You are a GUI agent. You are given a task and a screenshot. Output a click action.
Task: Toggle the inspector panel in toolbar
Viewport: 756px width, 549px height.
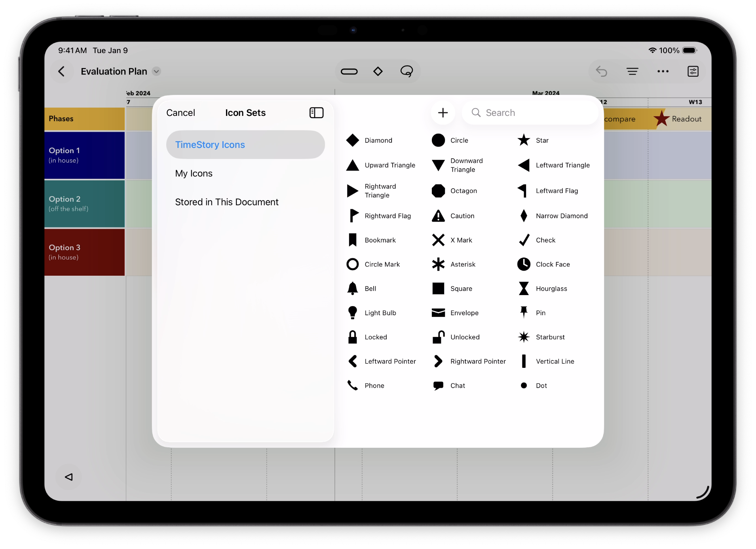693,72
